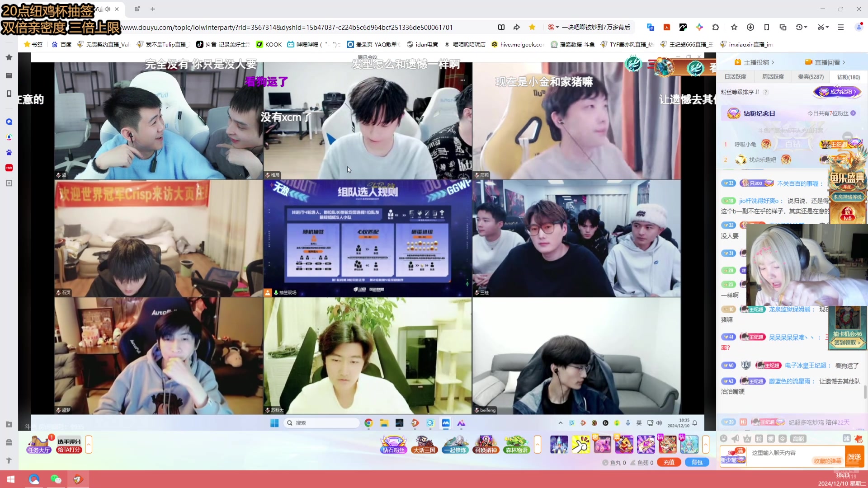Open the browser hamburger main menu
This screenshot has height=488, width=868.
(841, 28)
